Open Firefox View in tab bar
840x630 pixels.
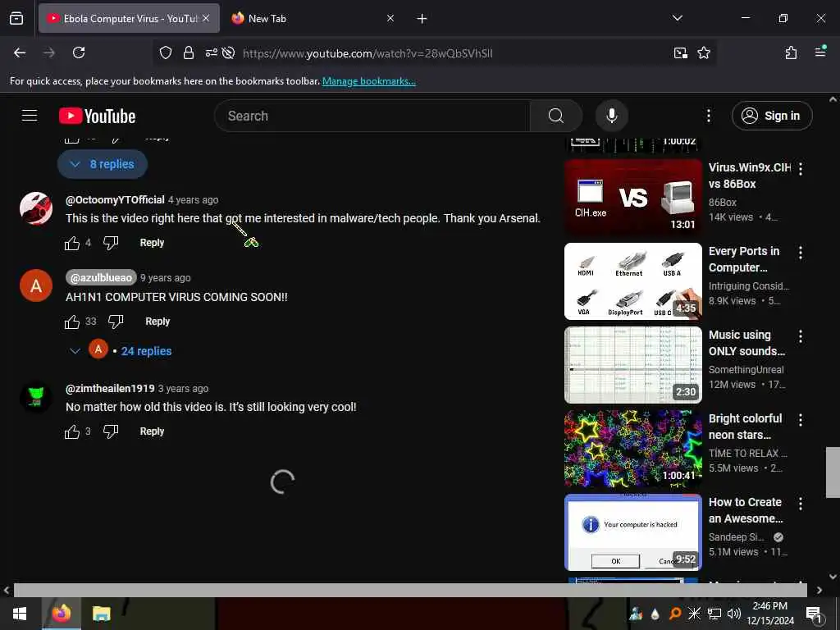(x=16, y=18)
